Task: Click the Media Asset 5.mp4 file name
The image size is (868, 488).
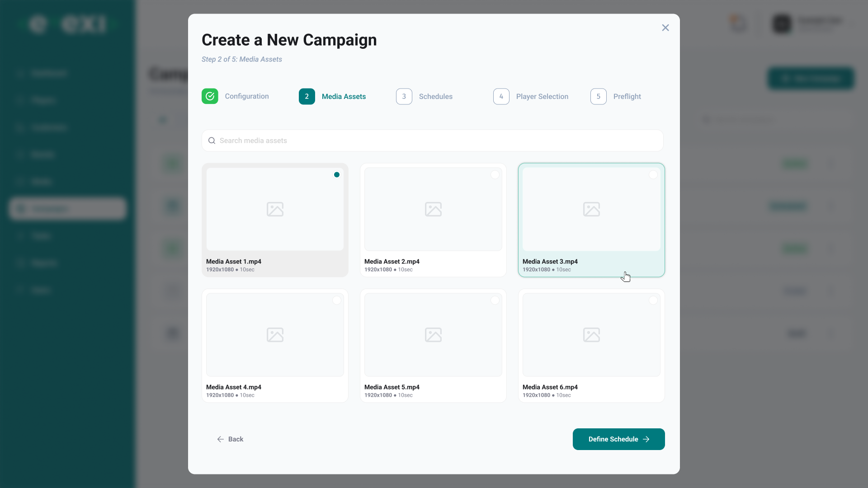Action: [x=392, y=387]
